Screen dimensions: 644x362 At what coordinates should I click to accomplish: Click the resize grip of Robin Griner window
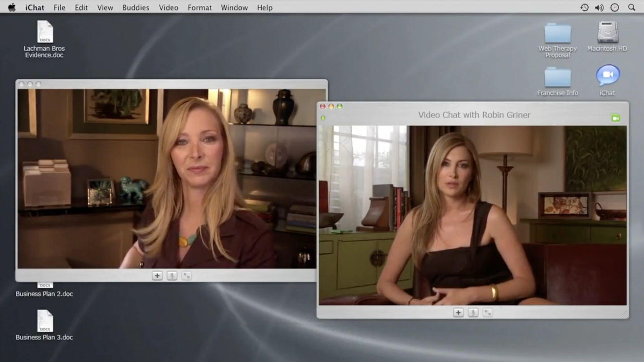point(624,314)
